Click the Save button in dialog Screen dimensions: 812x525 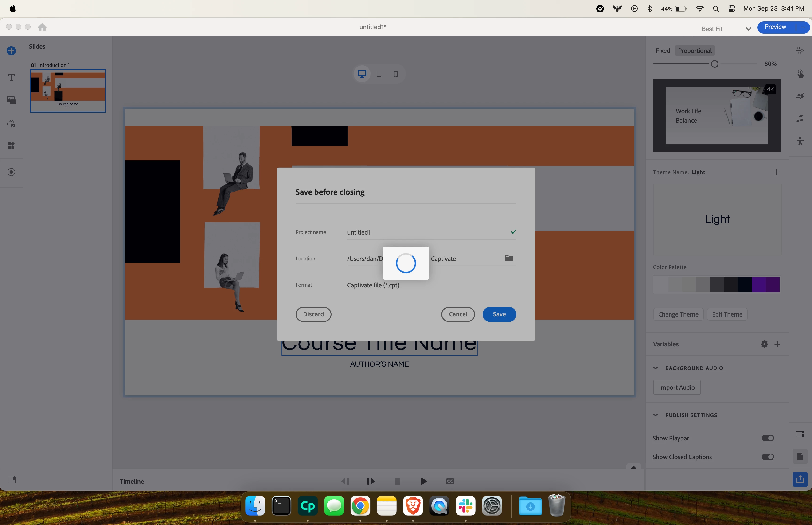[499, 314]
